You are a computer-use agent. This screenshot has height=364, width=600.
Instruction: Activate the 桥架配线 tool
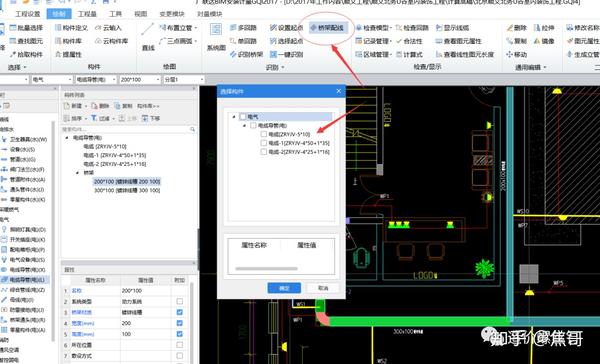(x=328, y=28)
